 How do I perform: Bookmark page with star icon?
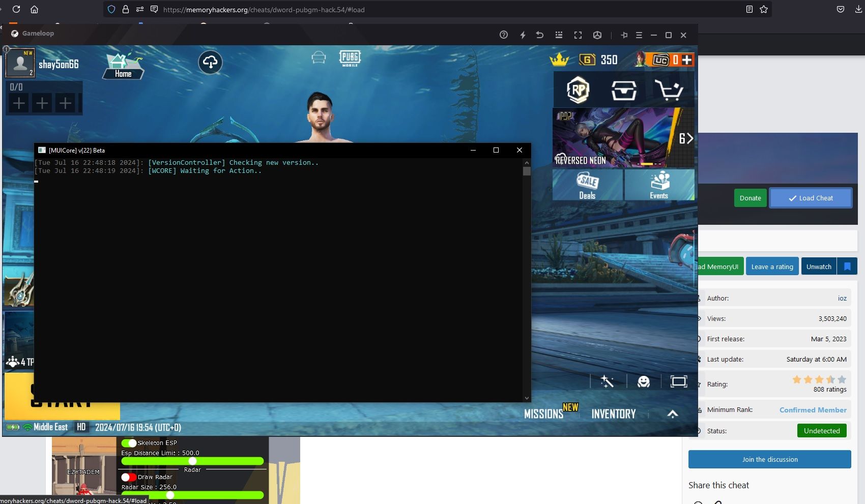[764, 9]
